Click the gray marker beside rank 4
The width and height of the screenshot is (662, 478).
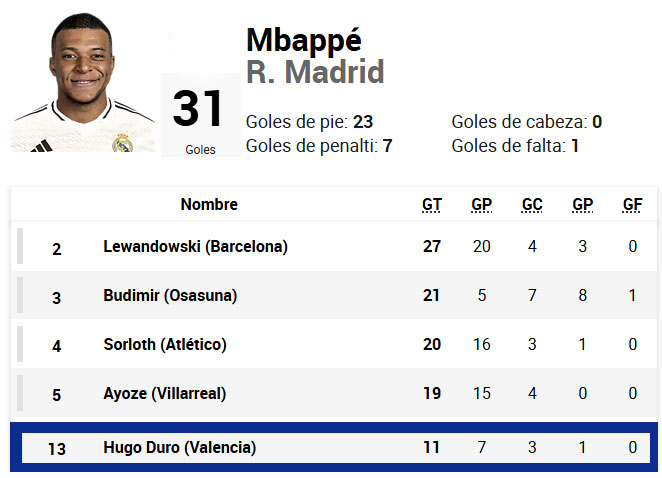(20, 344)
